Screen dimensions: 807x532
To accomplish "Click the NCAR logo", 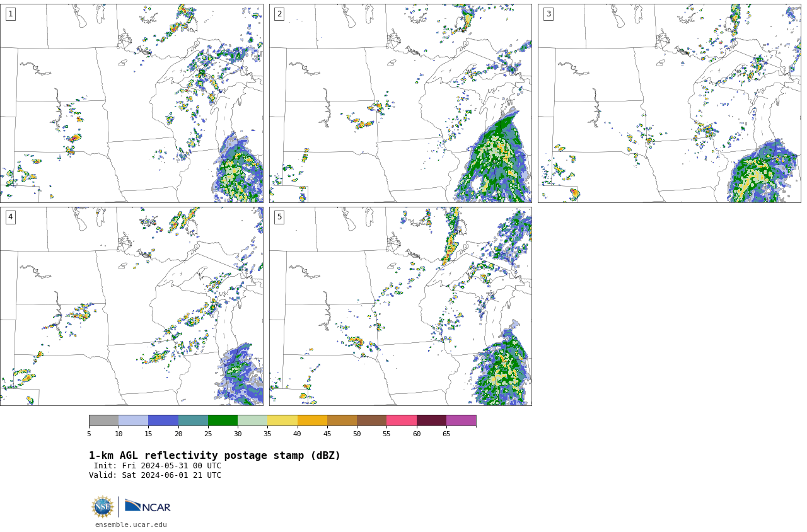I will pos(148,506).
